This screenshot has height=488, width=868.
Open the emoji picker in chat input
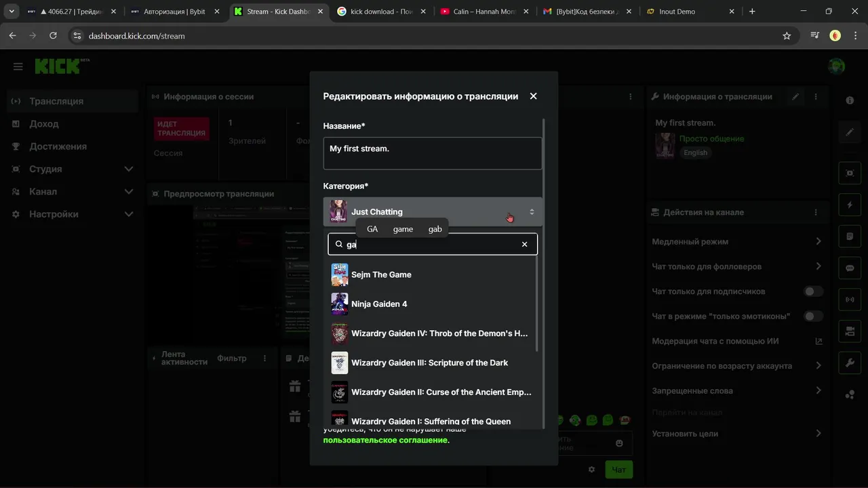point(619,443)
